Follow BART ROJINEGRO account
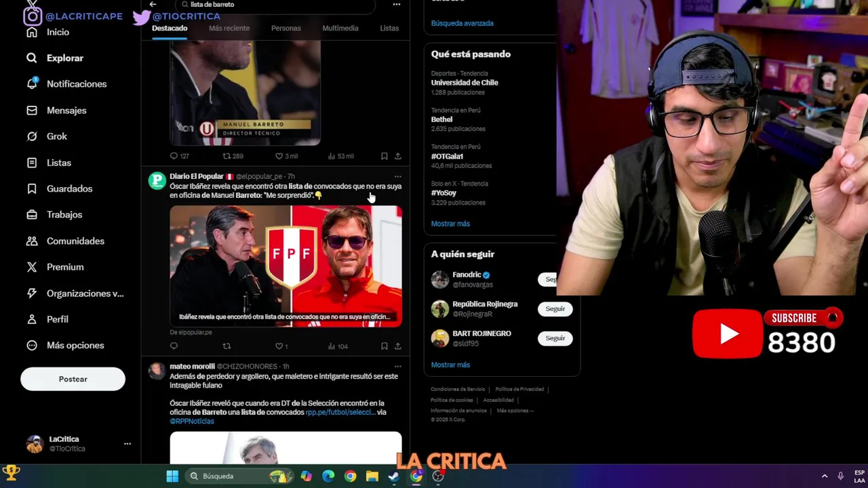The image size is (868, 488). (x=555, y=338)
